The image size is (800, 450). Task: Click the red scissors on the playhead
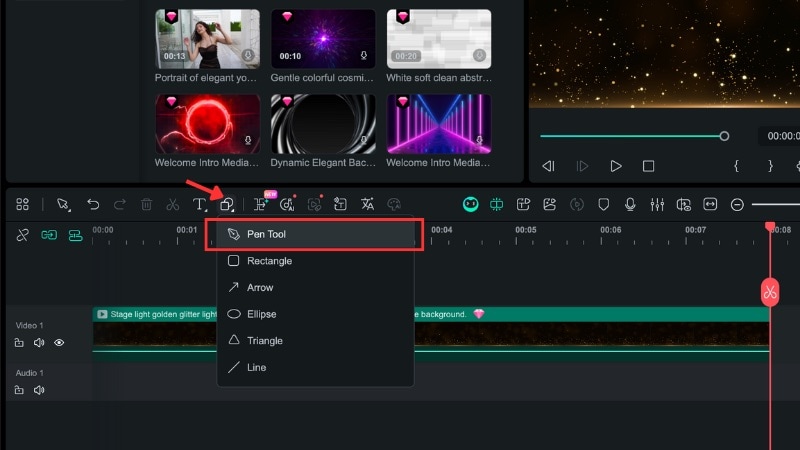coord(770,292)
